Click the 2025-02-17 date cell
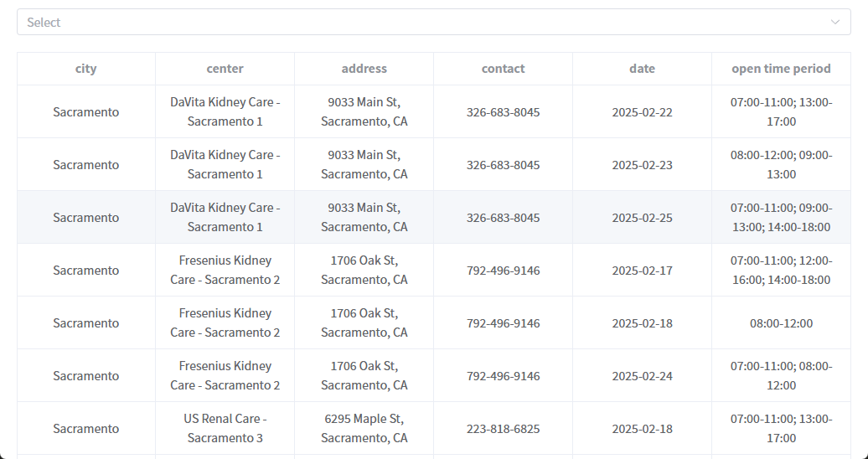This screenshot has width=868, height=459. (642, 271)
